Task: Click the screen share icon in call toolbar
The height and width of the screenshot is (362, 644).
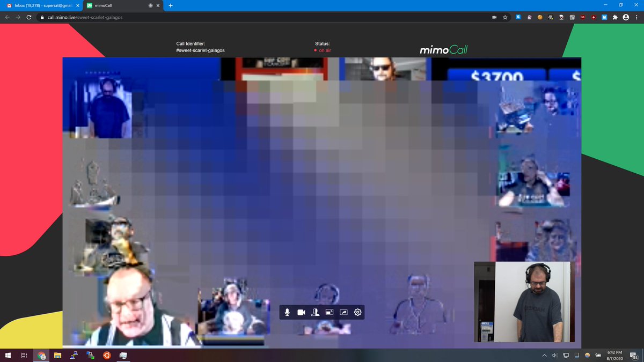Action: click(343, 312)
